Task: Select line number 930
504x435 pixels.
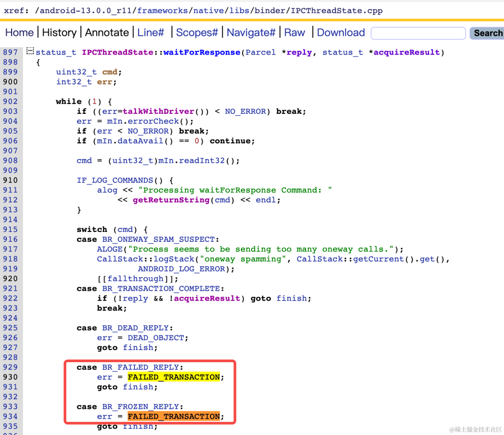Action: [10, 377]
